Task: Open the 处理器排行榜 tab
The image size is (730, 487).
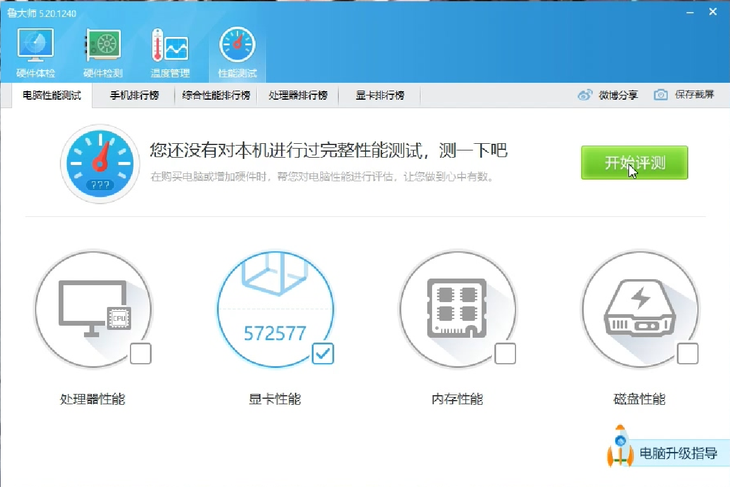Action: 298,96
